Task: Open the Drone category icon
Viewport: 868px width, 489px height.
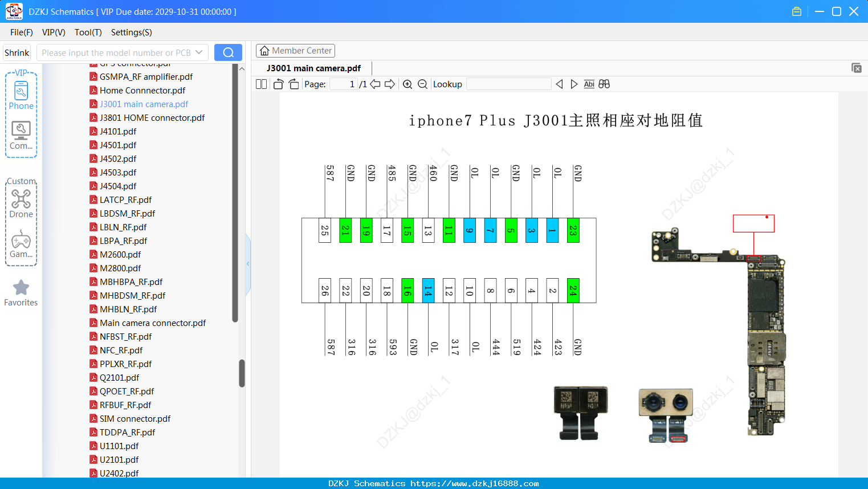Action: pos(21,203)
